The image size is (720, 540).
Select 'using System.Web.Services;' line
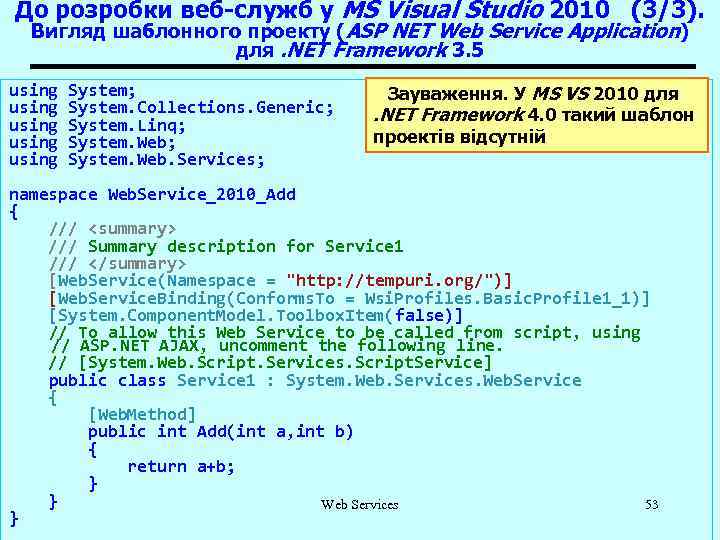pyautogui.click(x=137, y=160)
